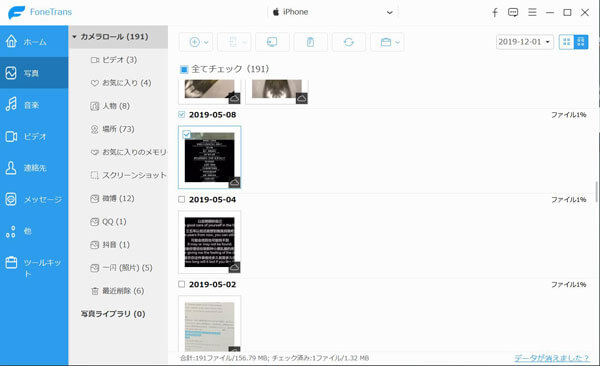Click the FoneTrans logo
Image resolution: width=600 pixels, height=366 pixels.
[40, 12]
